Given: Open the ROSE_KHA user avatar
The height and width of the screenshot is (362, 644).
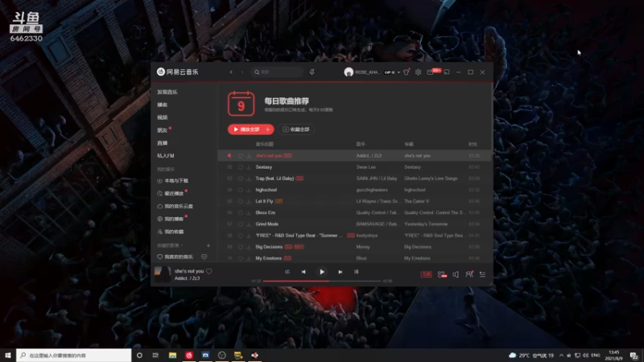Looking at the screenshot, I should [349, 72].
